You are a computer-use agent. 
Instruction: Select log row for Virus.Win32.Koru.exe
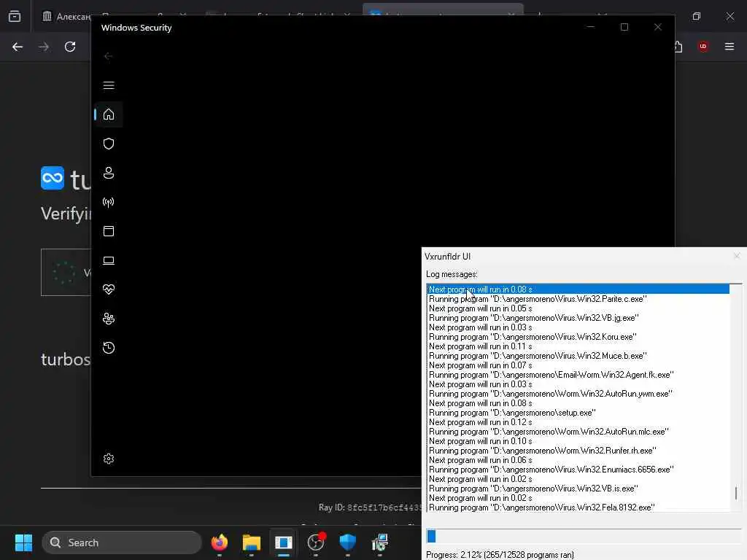click(578, 337)
